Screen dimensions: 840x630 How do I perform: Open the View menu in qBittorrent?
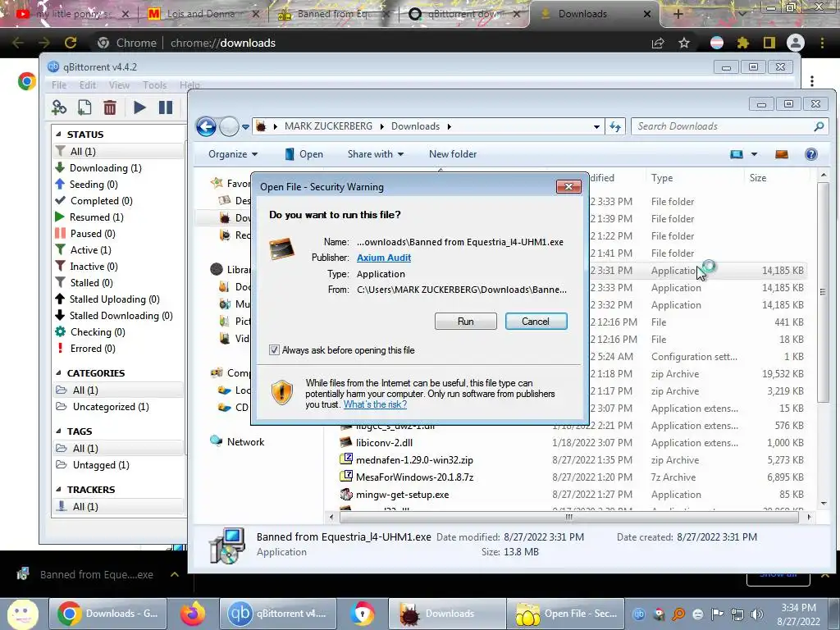(x=119, y=85)
